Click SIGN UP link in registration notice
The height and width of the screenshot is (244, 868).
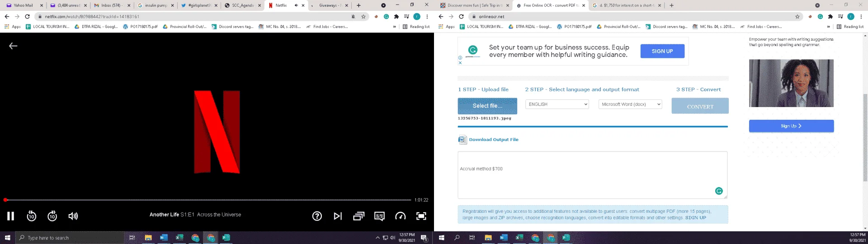(695, 218)
